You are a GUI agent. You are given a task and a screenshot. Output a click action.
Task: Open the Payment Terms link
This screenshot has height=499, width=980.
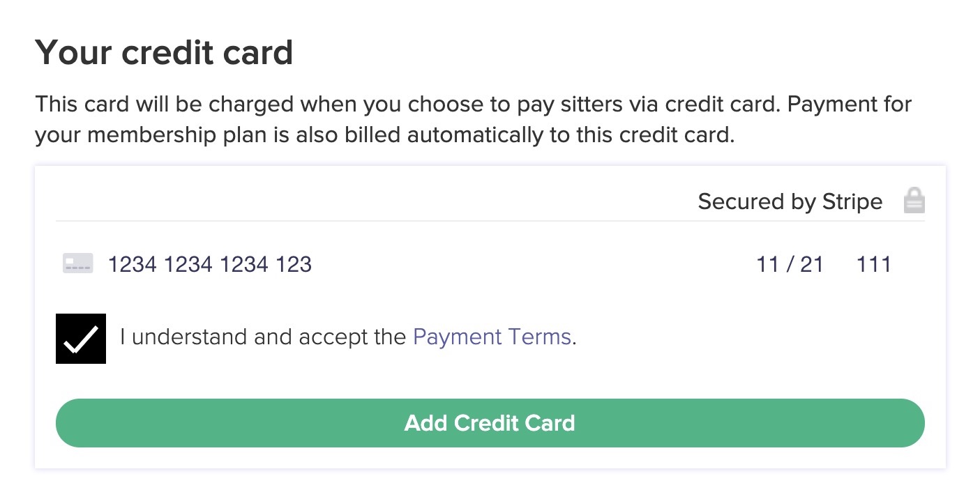492,337
